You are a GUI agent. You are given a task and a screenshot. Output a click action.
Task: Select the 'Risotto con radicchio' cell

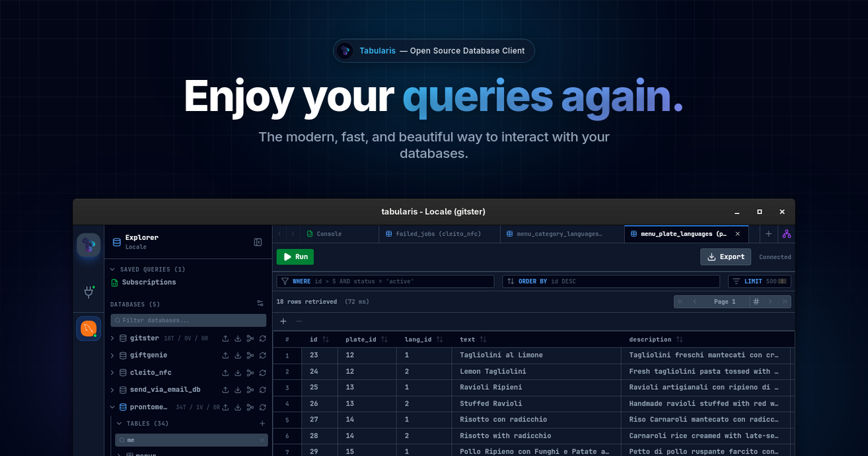tap(538, 420)
